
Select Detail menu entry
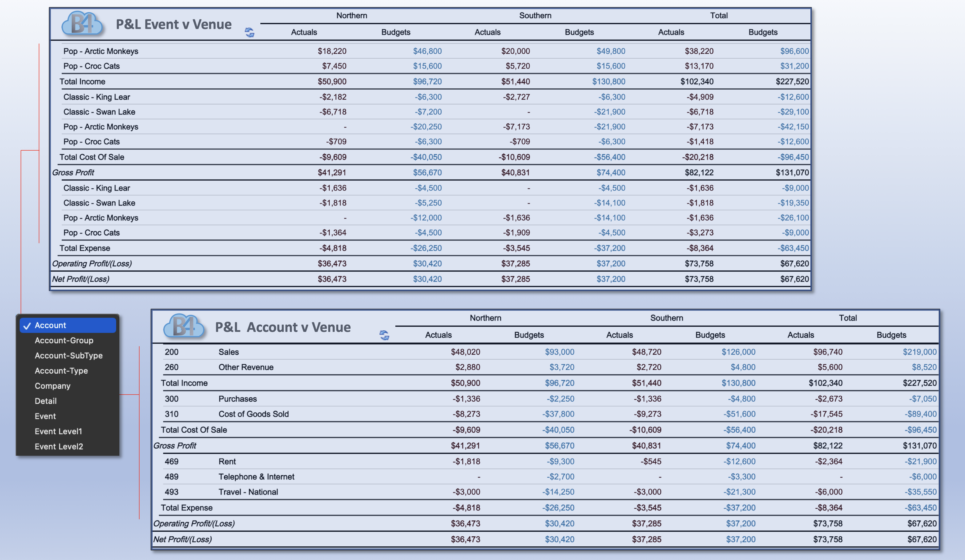pyautogui.click(x=46, y=401)
